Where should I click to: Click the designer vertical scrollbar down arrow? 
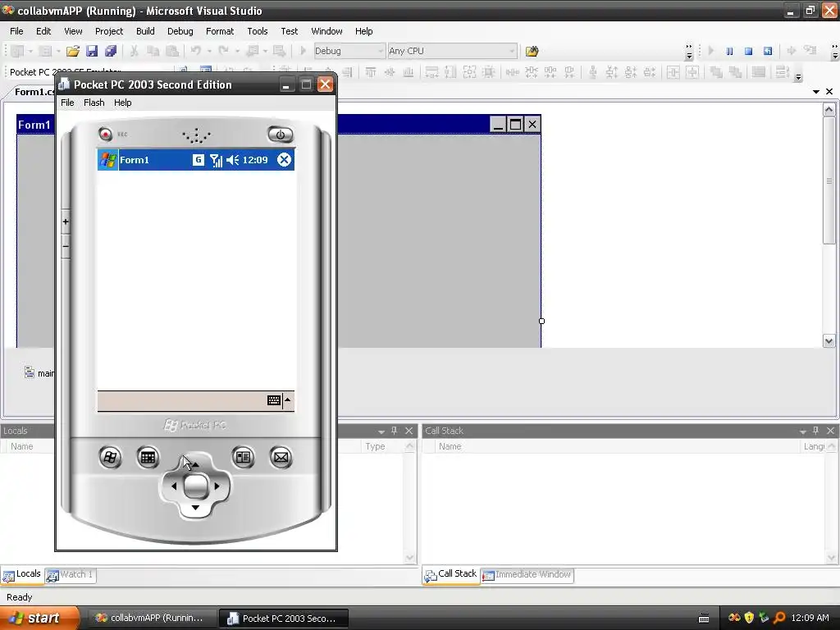click(829, 340)
